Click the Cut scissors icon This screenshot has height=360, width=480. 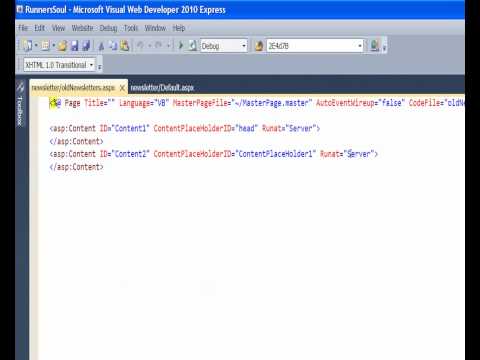(x=101, y=46)
